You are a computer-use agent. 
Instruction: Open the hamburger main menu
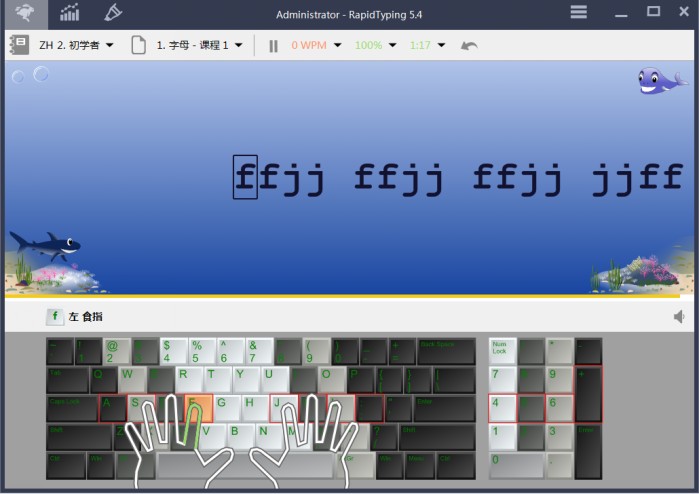(x=579, y=12)
